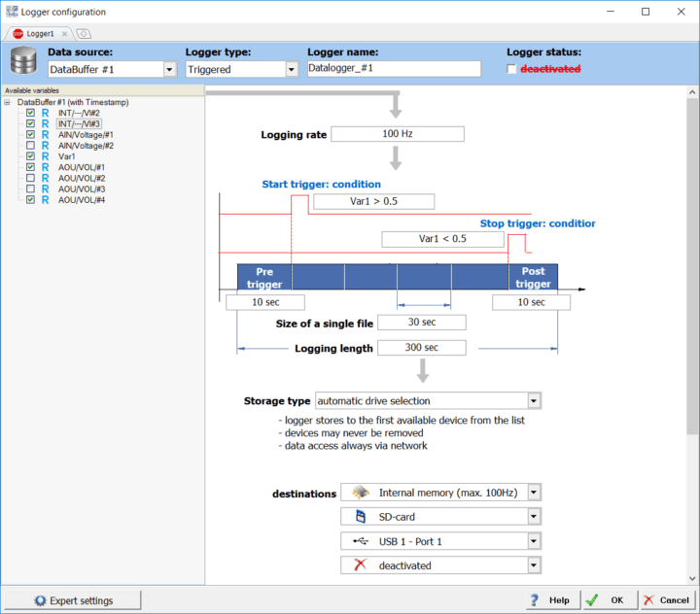Screen dimensions: 700x614
Task: Open the deactivated destination dropdown
Action: click(x=534, y=565)
